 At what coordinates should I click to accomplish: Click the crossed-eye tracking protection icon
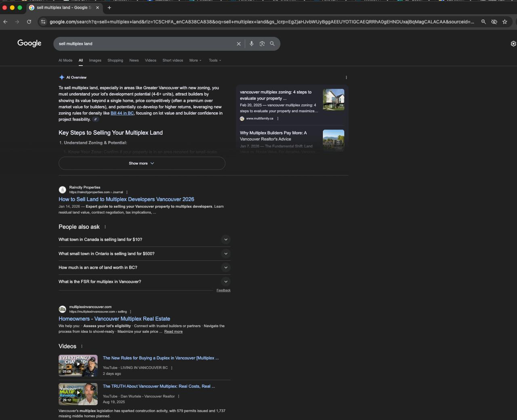[494, 22]
